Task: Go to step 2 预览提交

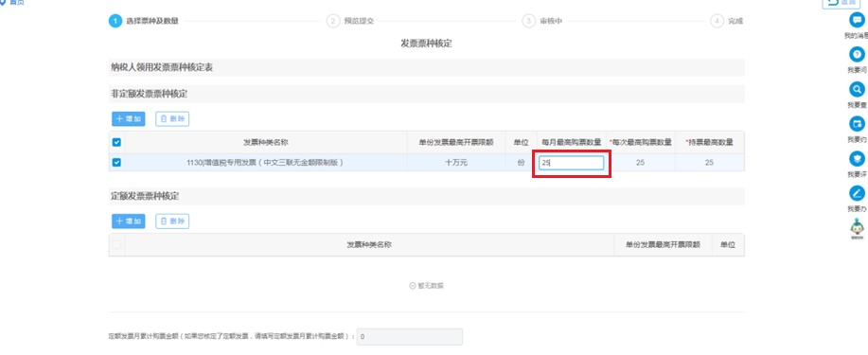Action: [350, 21]
